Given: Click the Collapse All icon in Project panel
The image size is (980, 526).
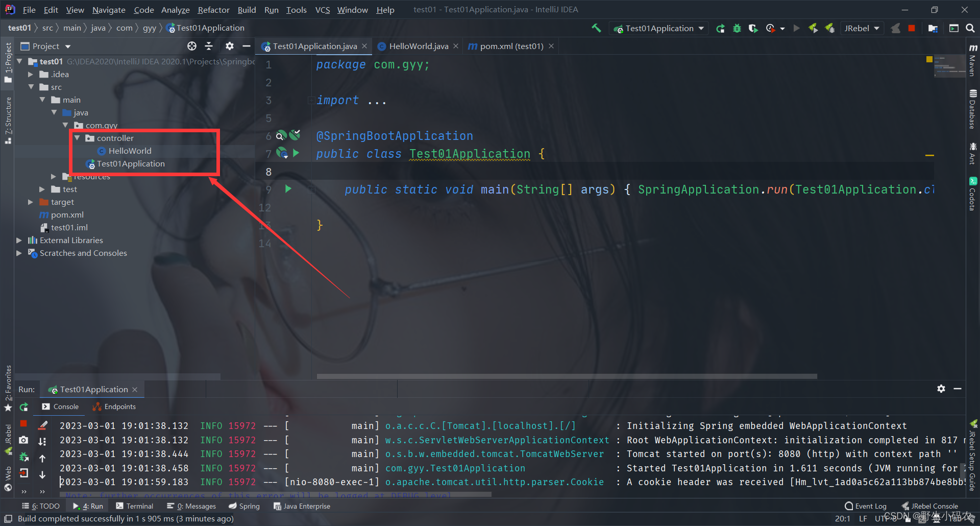Looking at the screenshot, I should [x=209, y=46].
